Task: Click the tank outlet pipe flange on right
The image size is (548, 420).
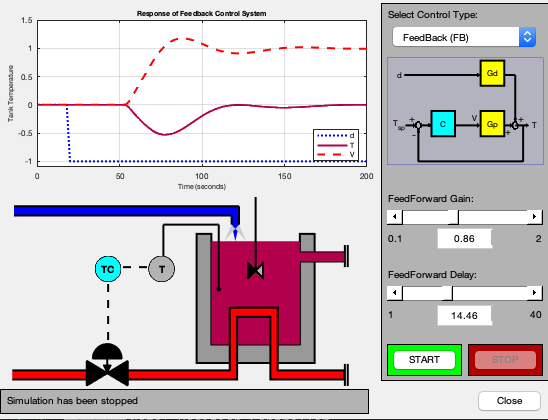Action: tap(346, 256)
